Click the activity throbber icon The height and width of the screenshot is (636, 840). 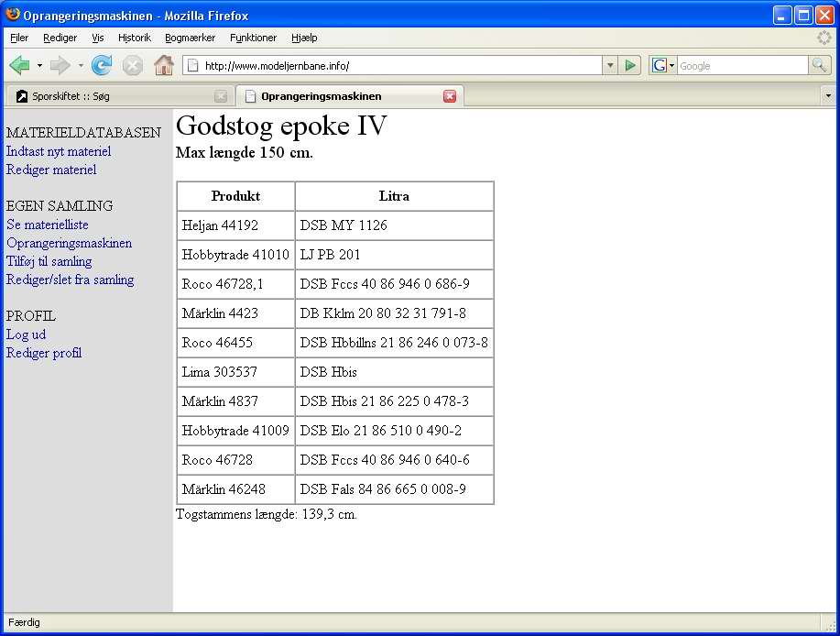824,38
